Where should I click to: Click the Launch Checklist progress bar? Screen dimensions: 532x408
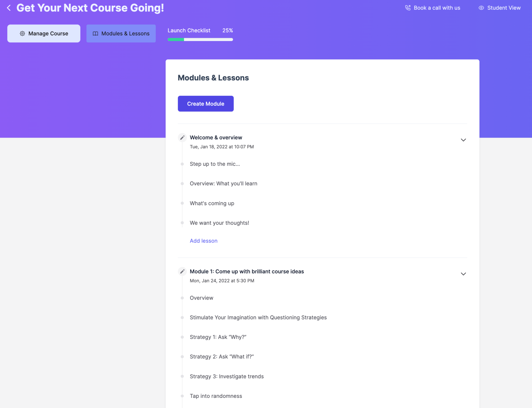click(200, 40)
